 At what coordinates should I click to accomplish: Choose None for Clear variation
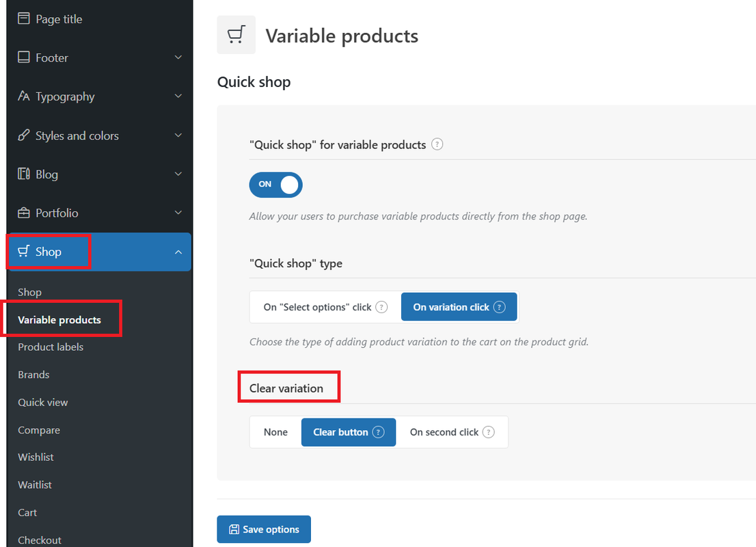coord(275,432)
